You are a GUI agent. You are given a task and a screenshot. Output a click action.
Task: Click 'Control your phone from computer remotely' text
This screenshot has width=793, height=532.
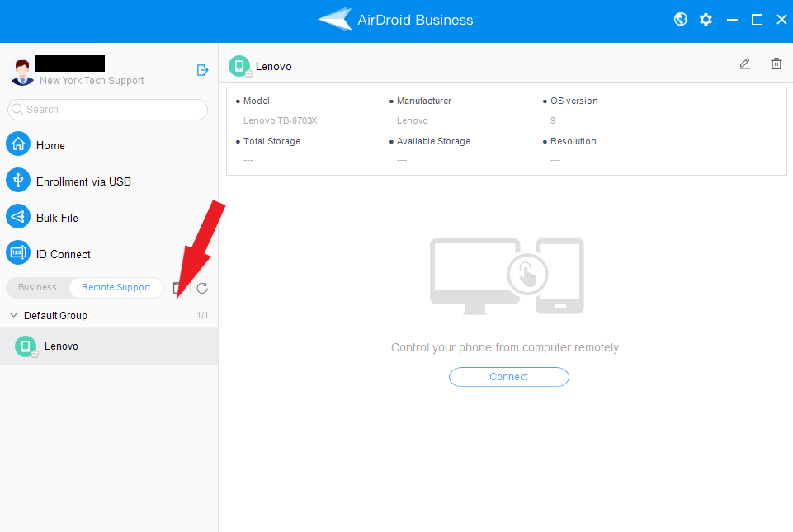pyautogui.click(x=505, y=347)
